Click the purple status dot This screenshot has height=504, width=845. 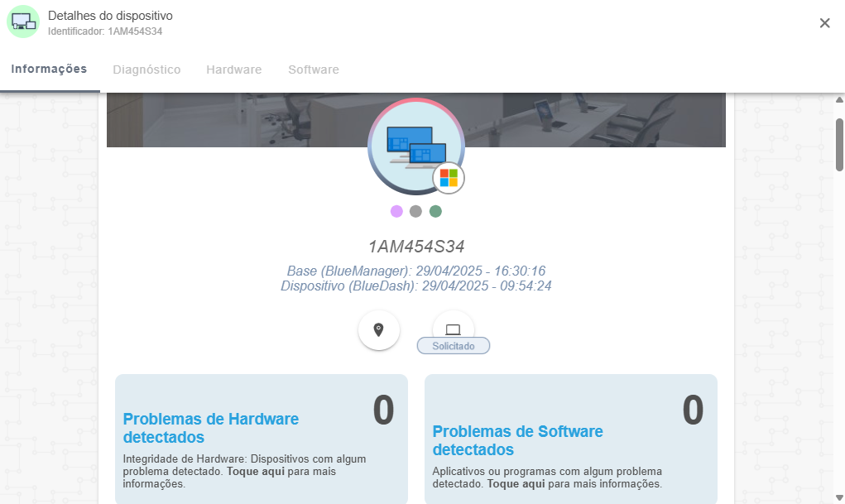[396, 211]
